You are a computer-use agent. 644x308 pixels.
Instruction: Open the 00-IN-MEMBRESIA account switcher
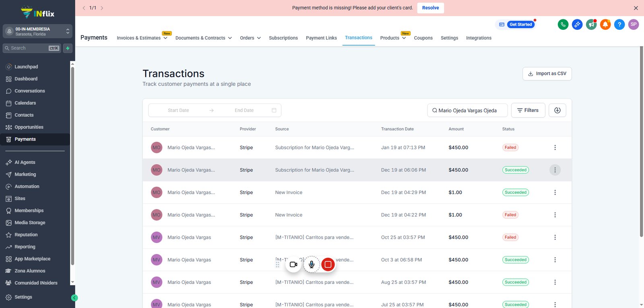(x=37, y=31)
